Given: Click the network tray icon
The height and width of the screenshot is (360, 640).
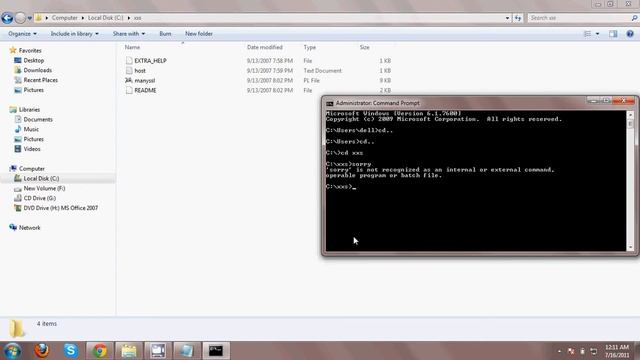Looking at the screenshot, I should pos(594,351).
